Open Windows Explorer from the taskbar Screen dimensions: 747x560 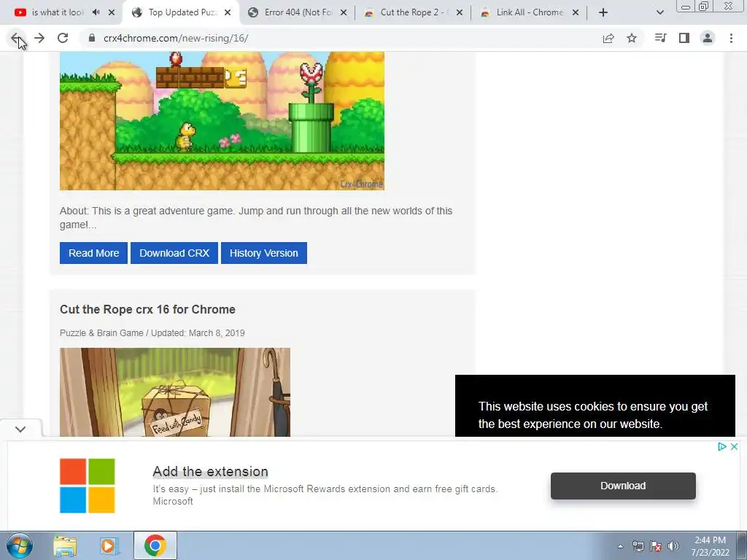pyautogui.click(x=65, y=545)
